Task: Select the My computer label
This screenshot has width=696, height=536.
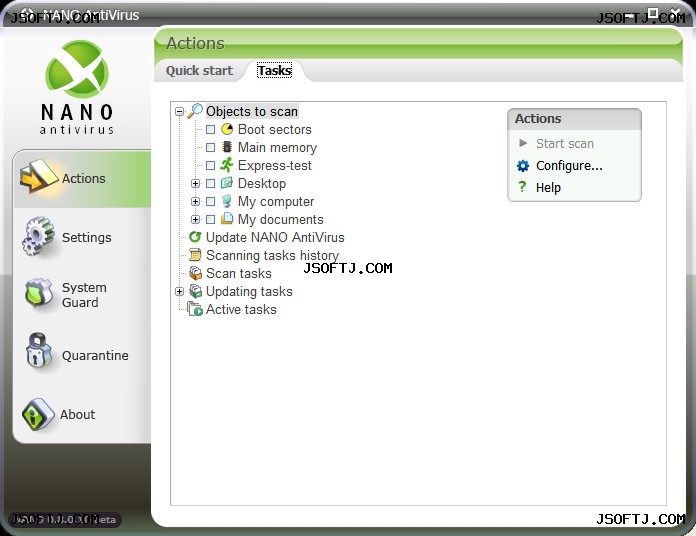Action: pyautogui.click(x=276, y=201)
